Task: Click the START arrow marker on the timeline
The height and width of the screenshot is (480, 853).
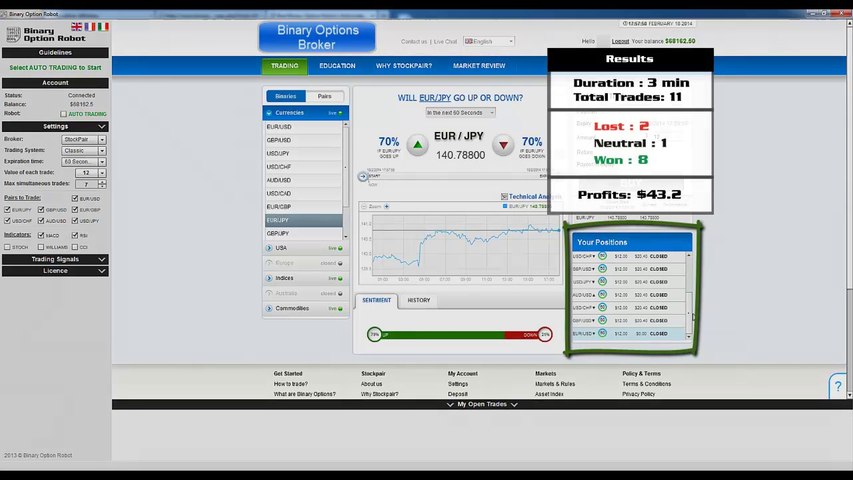Action: click(x=363, y=176)
